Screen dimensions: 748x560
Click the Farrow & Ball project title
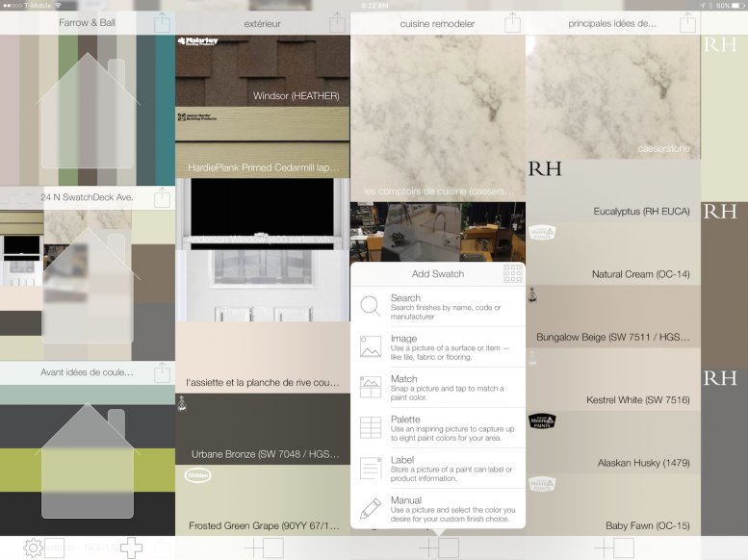tap(87, 22)
